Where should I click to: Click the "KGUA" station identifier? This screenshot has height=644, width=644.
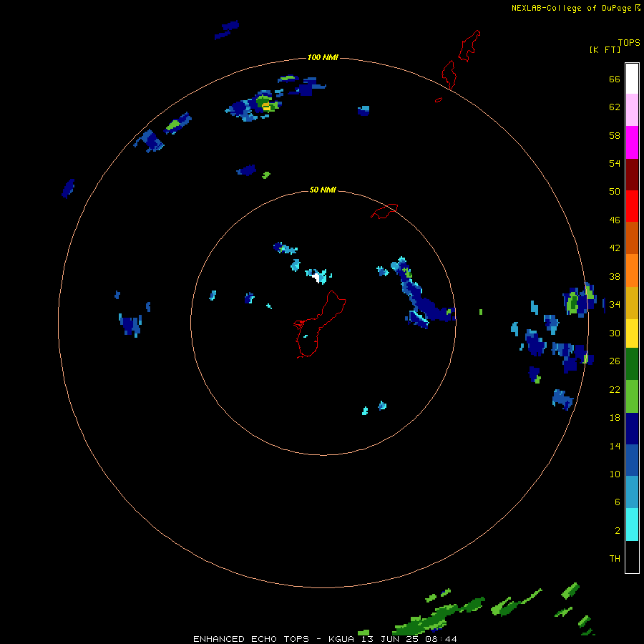pyautogui.click(x=341, y=639)
